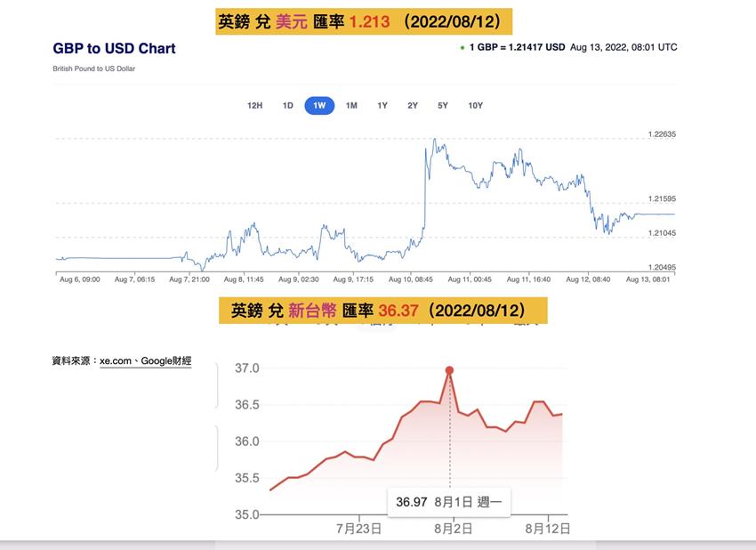Viewport: 756px width, 550px height.
Task: Click the red peak data point marker
Action: [x=449, y=370]
